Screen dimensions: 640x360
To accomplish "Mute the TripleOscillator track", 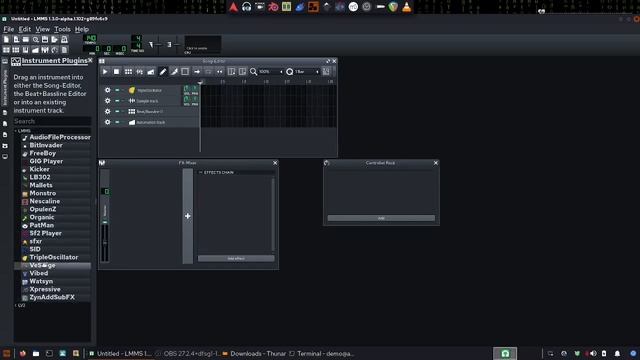I will 117,90.
